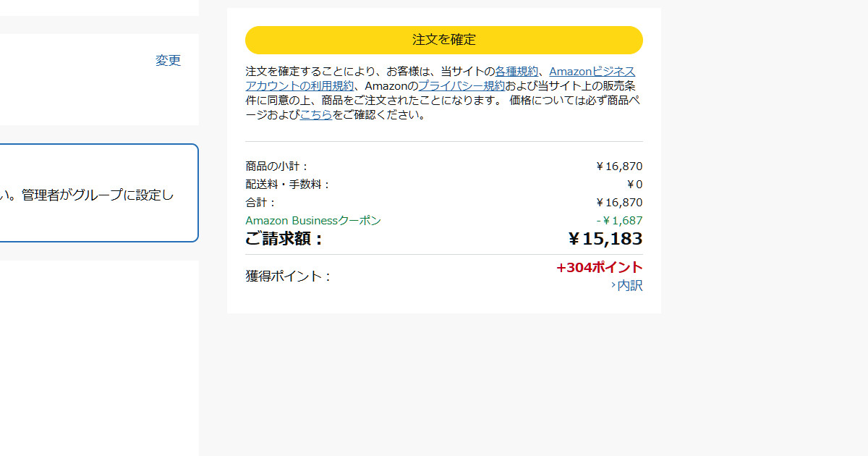
Task: Open the 各種規約 link
Action: point(516,72)
